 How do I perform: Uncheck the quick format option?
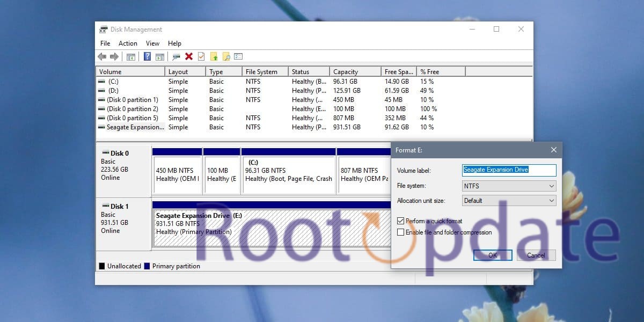click(x=400, y=221)
